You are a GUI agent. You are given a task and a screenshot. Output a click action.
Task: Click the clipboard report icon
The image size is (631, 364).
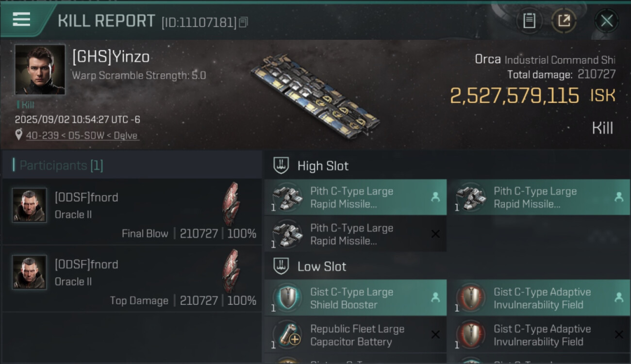(x=529, y=21)
